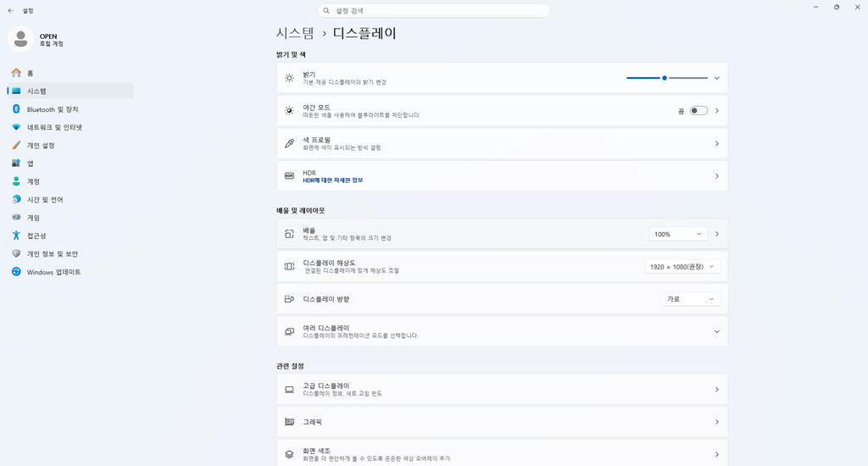
Task: Click the 홈 house icon in the sidebar
Action: 16,73
